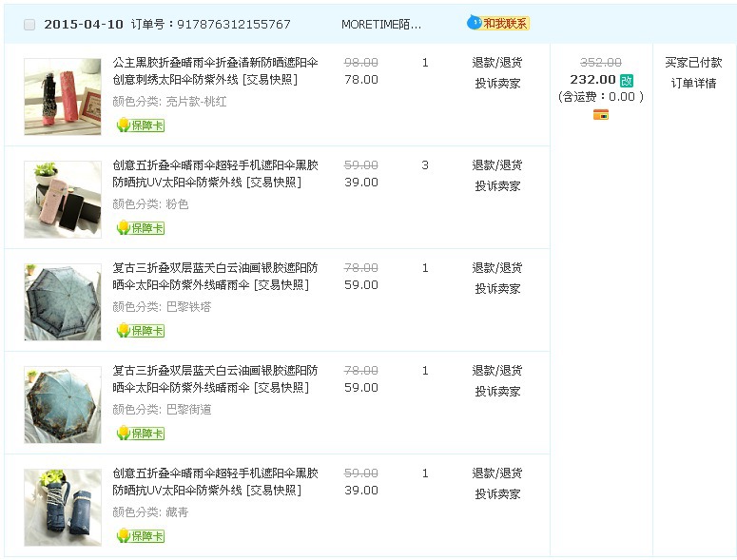Screen dimensions: 737x560
Task: Click 退款/退货 for 粉色 item
Action: coord(497,164)
